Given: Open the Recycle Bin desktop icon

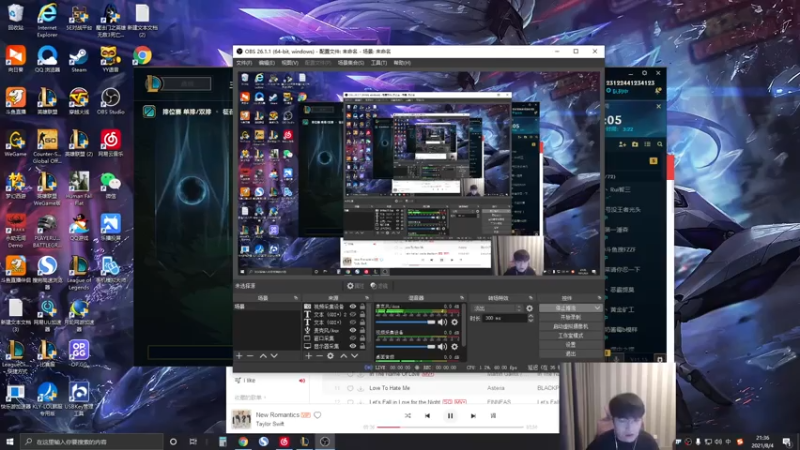Looking at the screenshot, I should point(15,17).
